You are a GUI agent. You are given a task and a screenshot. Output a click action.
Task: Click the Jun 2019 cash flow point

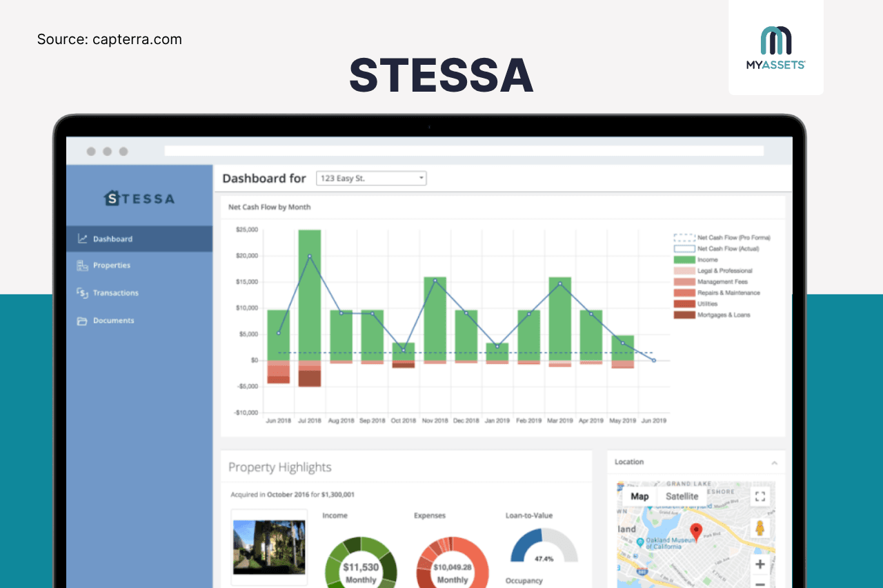[x=654, y=361]
